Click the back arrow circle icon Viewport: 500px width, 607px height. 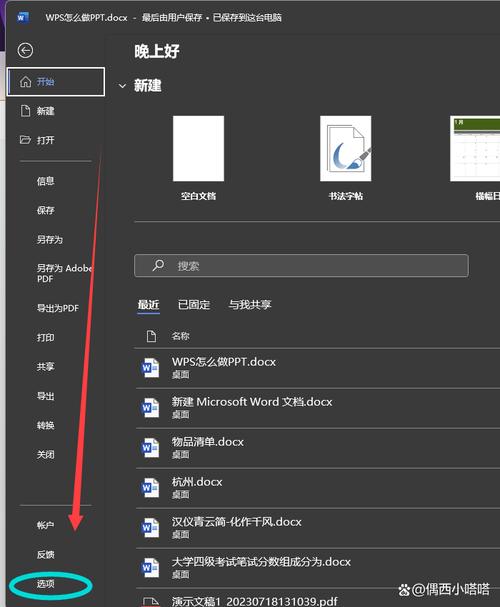(x=25, y=50)
